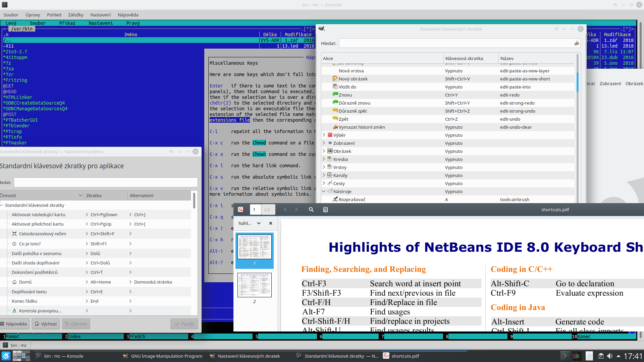Select page 1 thumbnail in PDF sidebar
644x362 pixels.
(254, 247)
